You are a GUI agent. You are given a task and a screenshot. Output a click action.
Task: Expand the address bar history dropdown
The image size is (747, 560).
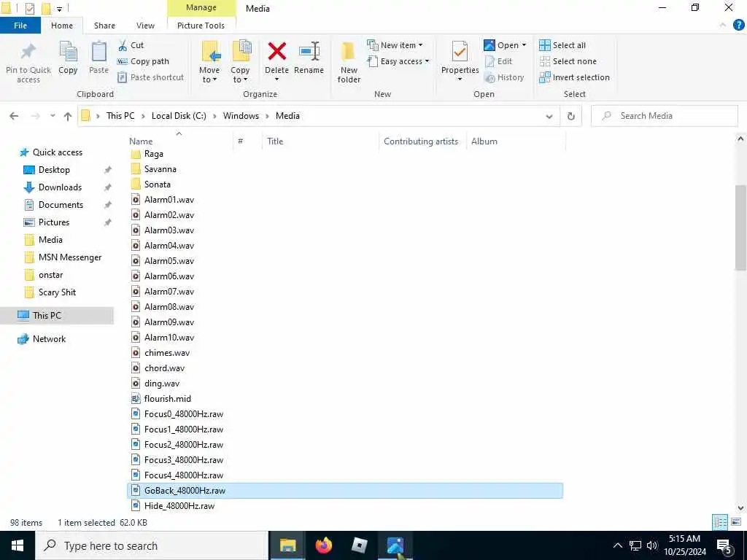click(549, 116)
